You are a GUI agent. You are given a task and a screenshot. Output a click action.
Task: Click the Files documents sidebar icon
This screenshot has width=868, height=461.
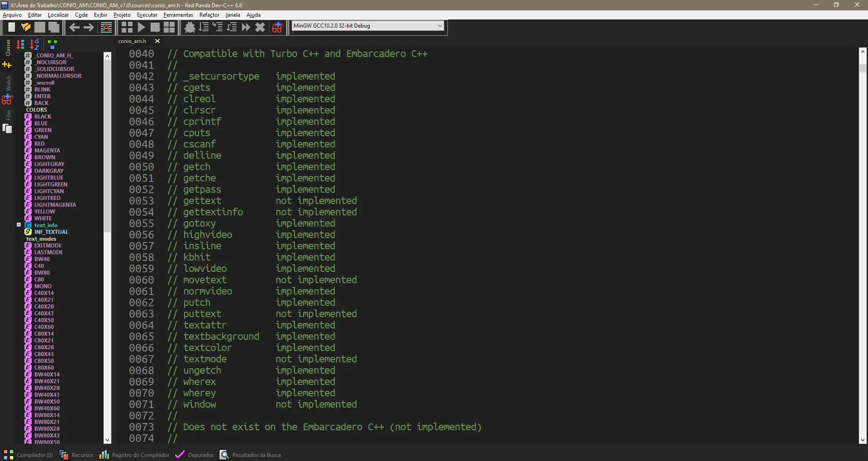(7, 129)
